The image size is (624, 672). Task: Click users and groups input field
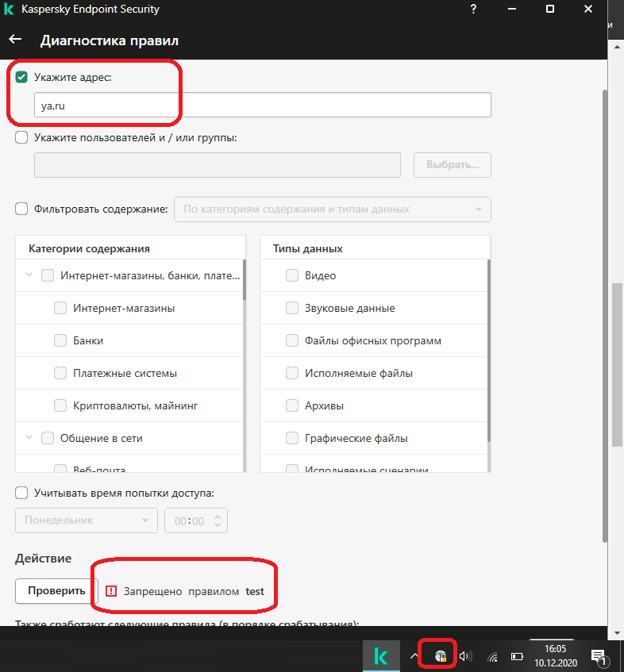point(218,165)
